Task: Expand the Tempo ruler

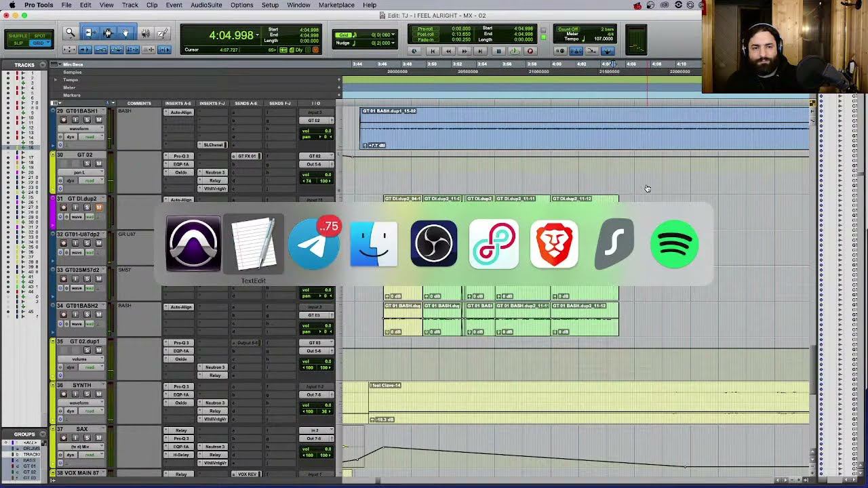Action: [x=56, y=80]
